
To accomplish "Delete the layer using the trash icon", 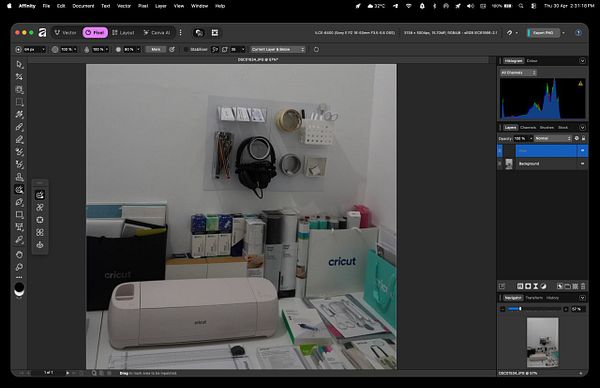I will (x=583, y=286).
